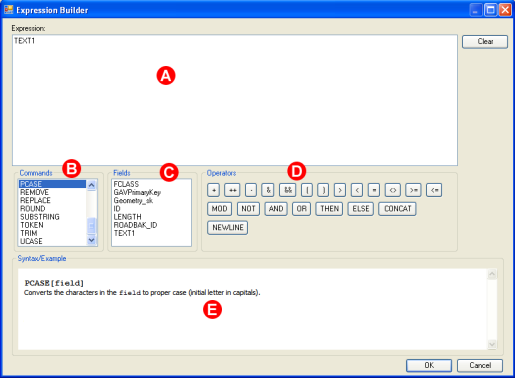
Task: Insert the not-equal operator
Action: (x=393, y=190)
